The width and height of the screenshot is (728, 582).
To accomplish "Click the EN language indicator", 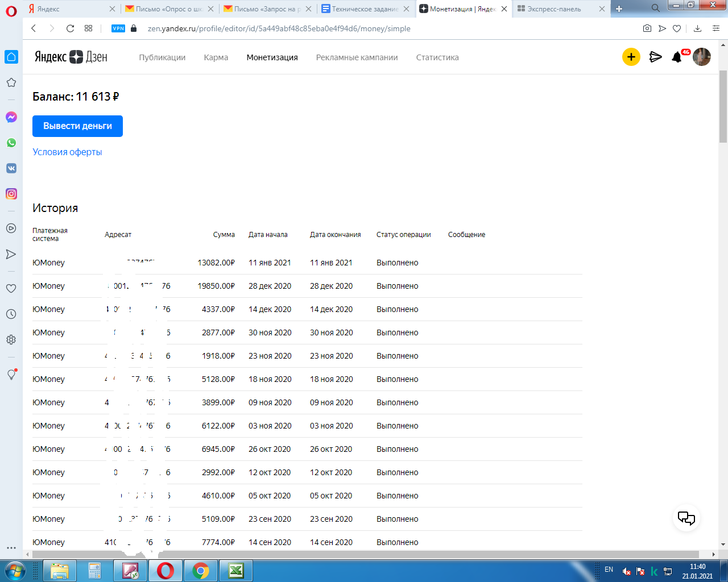I will click(x=609, y=569).
